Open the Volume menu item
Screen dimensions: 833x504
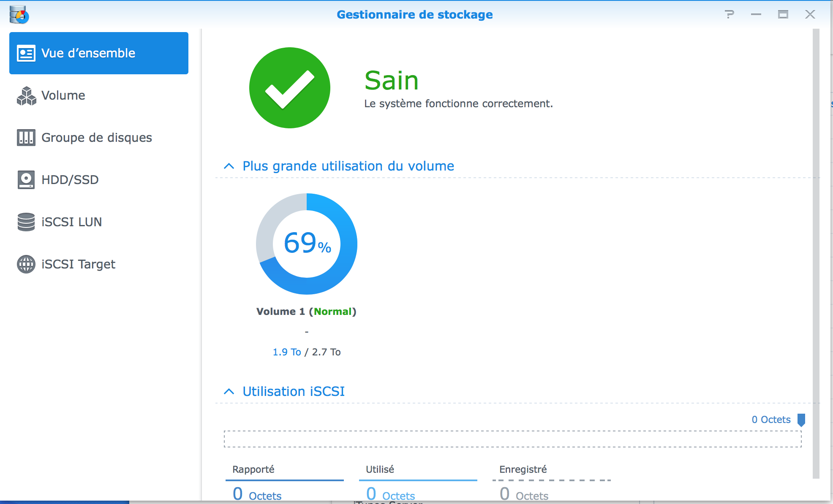tap(63, 96)
